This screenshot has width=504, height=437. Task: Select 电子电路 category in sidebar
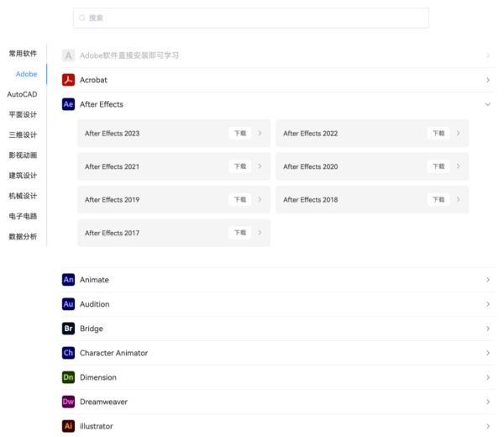click(x=23, y=216)
